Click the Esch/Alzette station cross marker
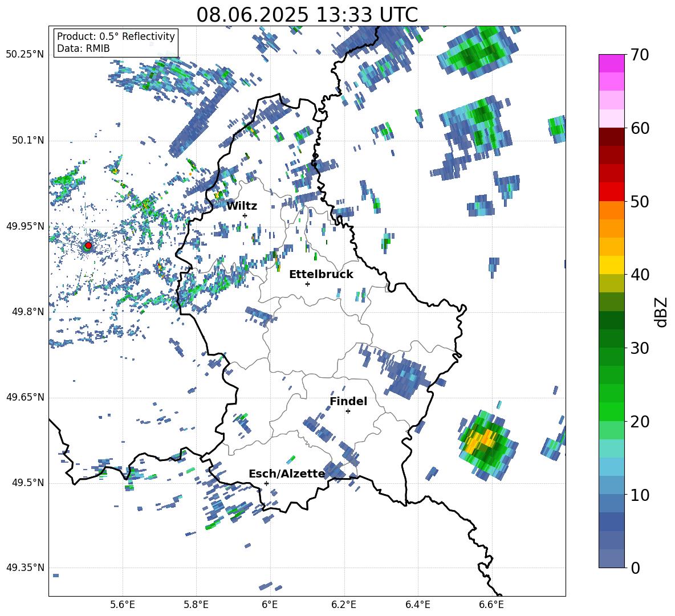Viewport: 675px width, 616px height. click(266, 483)
